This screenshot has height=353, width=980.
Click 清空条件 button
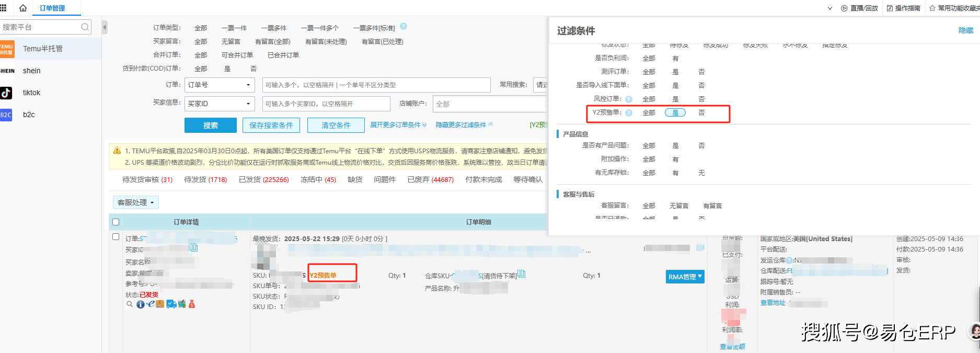pos(336,126)
